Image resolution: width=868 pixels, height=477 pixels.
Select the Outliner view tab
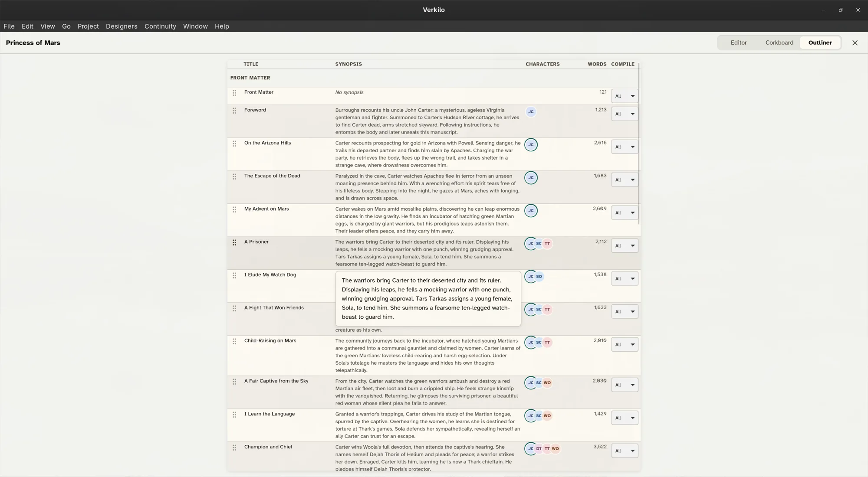tap(820, 43)
